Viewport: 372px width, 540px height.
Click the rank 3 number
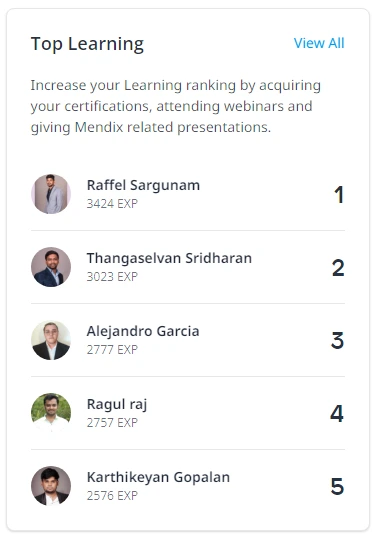click(338, 341)
